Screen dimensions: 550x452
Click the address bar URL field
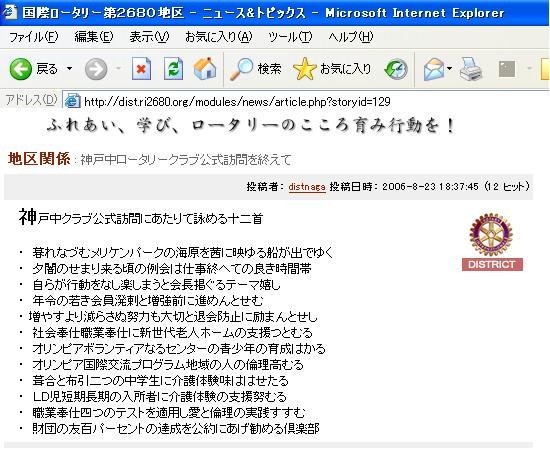305,102
